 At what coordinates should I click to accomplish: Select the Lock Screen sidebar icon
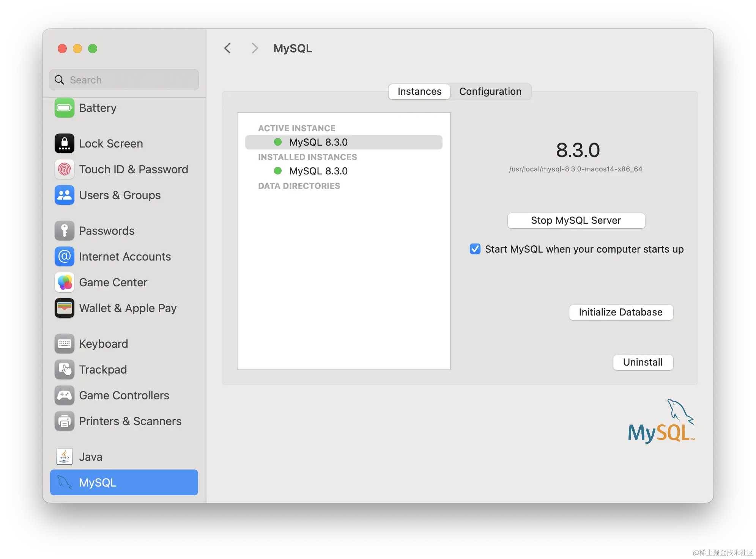(x=64, y=144)
